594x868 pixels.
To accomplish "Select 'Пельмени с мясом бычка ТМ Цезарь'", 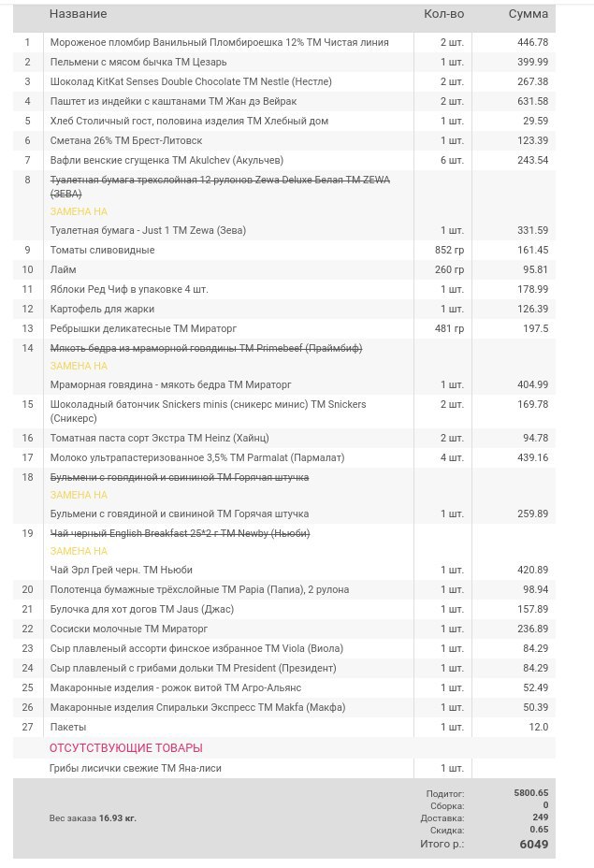I will (x=138, y=62).
